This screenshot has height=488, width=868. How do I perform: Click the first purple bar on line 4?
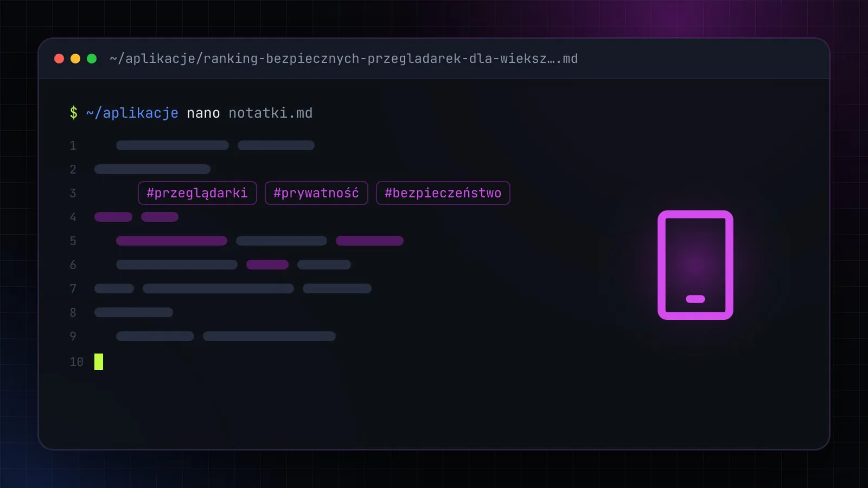point(113,217)
